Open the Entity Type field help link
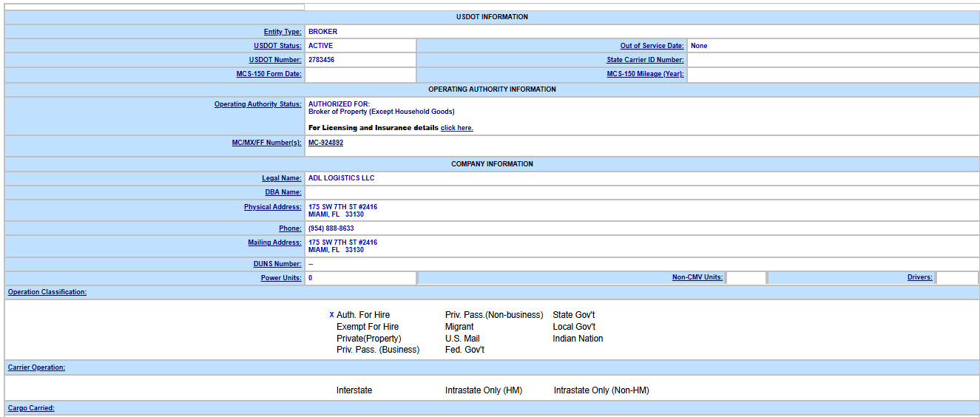Image resolution: width=980 pixels, height=417 pixels. [283, 32]
